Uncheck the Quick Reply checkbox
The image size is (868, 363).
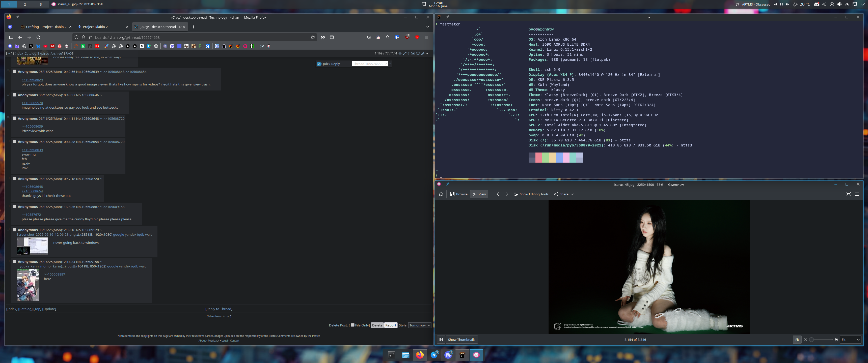point(319,64)
